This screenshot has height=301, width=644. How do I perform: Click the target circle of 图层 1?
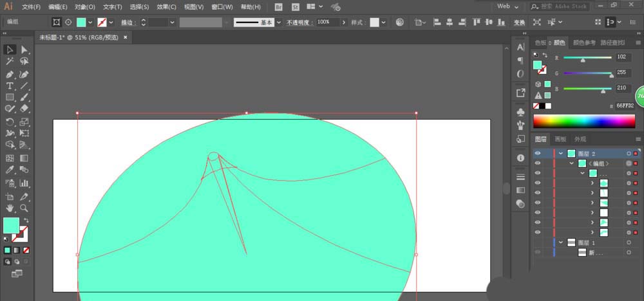coord(629,242)
